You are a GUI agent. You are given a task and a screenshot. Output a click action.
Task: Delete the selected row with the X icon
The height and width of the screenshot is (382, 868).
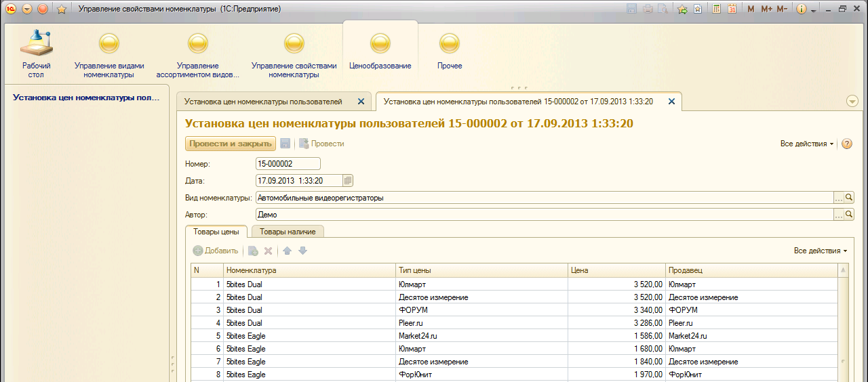pos(268,251)
